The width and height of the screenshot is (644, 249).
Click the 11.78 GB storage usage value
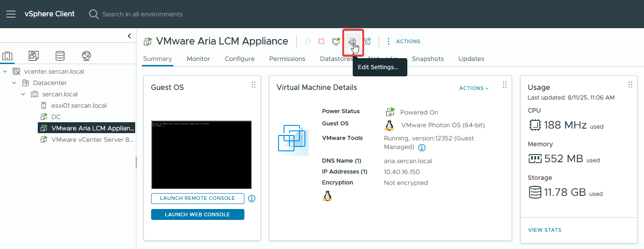(x=565, y=192)
